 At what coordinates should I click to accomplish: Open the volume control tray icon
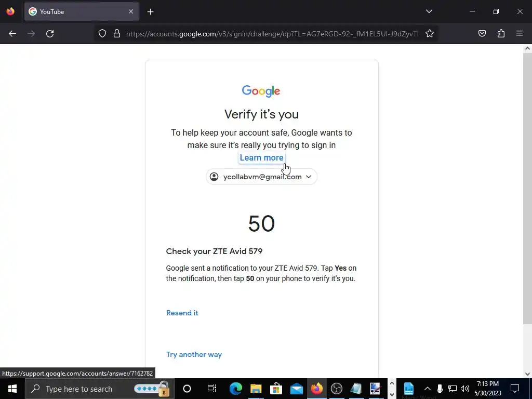click(x=465, y=389)
